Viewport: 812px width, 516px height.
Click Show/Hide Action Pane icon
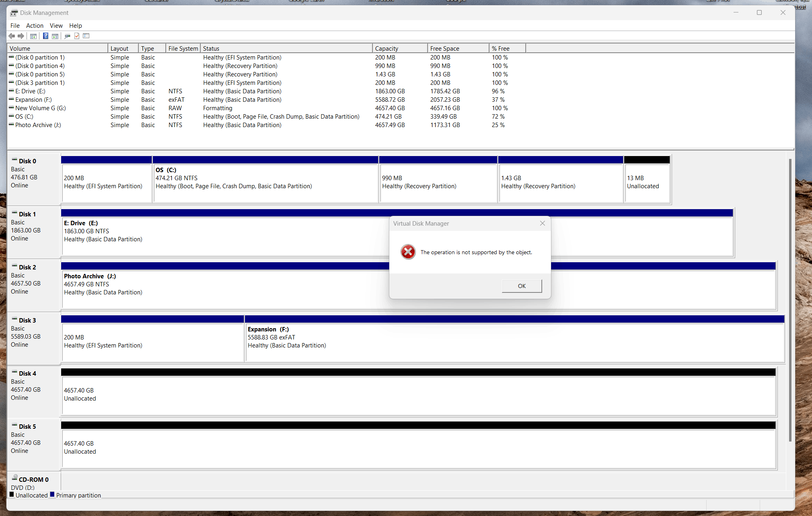click(x=55, y=36)
